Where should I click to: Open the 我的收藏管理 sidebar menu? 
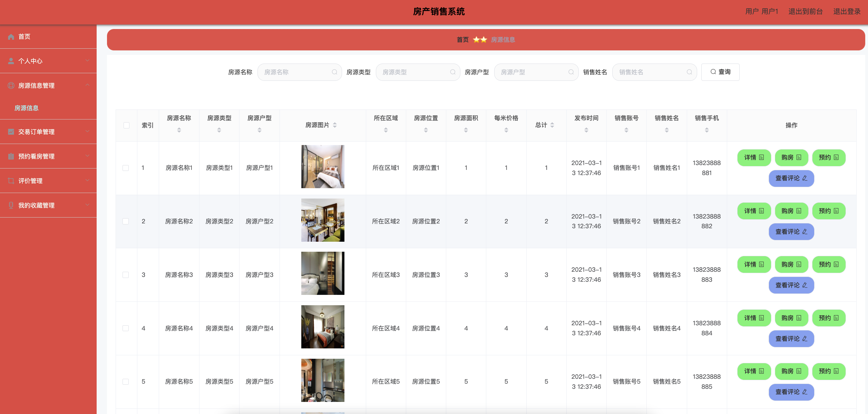(48, 205)
